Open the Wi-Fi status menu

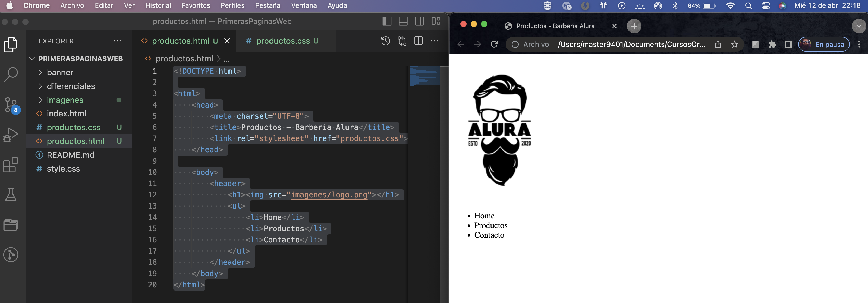click(x=730, y=5)
